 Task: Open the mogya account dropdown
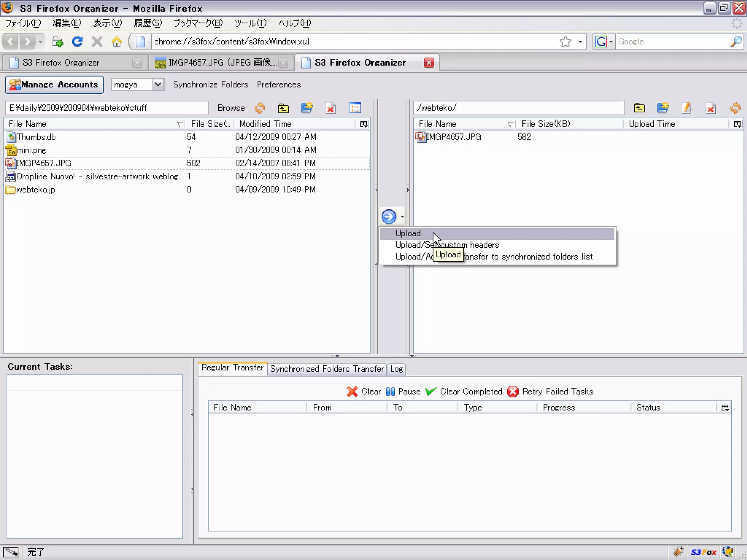pyautogui.click(x=158, y=85)
